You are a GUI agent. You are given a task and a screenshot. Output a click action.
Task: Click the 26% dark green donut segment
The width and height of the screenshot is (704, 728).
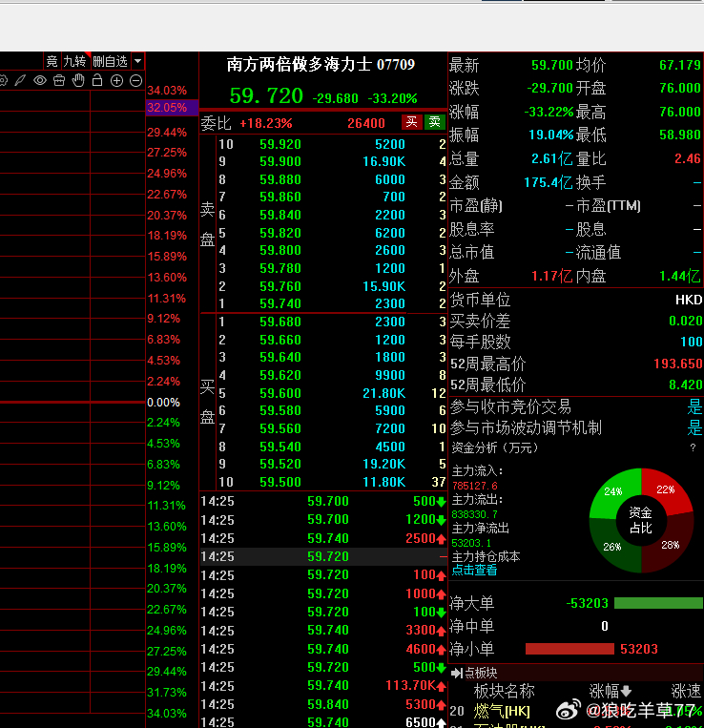click(612, 547)
